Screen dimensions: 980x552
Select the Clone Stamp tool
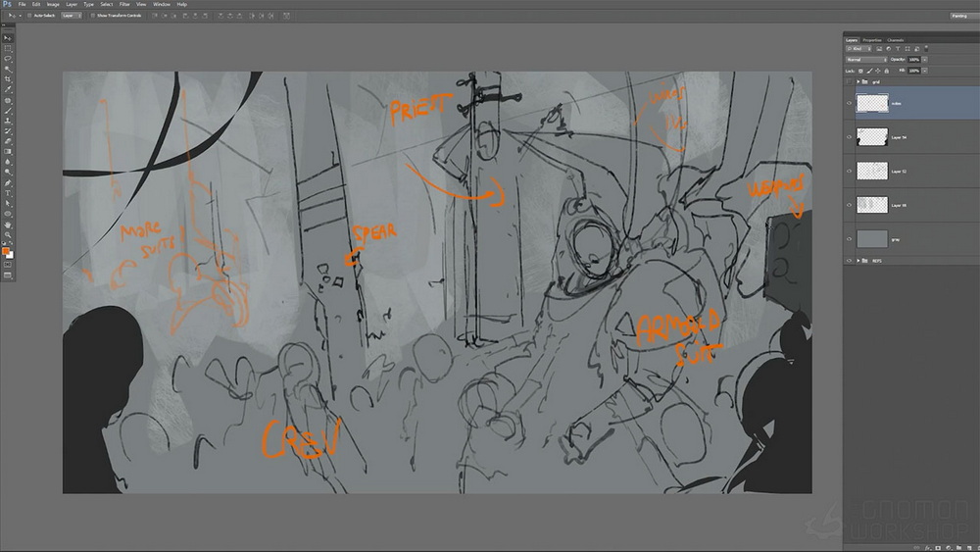click(x=8, y=121)
